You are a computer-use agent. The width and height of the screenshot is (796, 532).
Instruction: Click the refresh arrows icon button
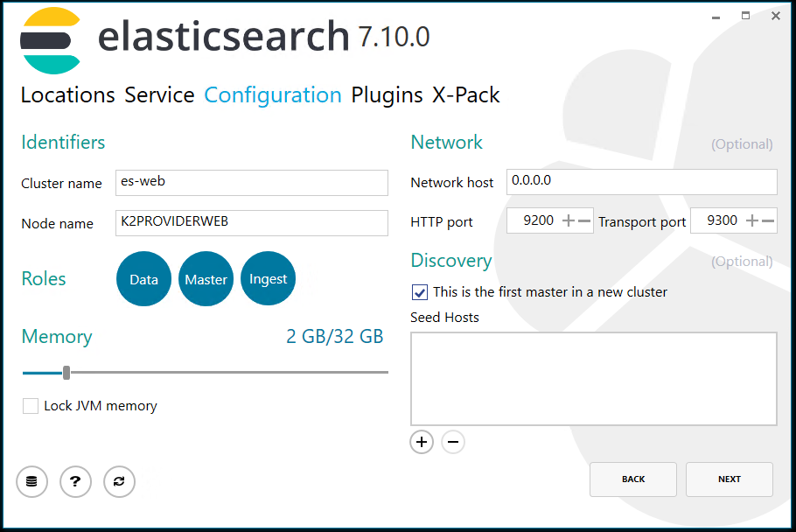[119, 481]
